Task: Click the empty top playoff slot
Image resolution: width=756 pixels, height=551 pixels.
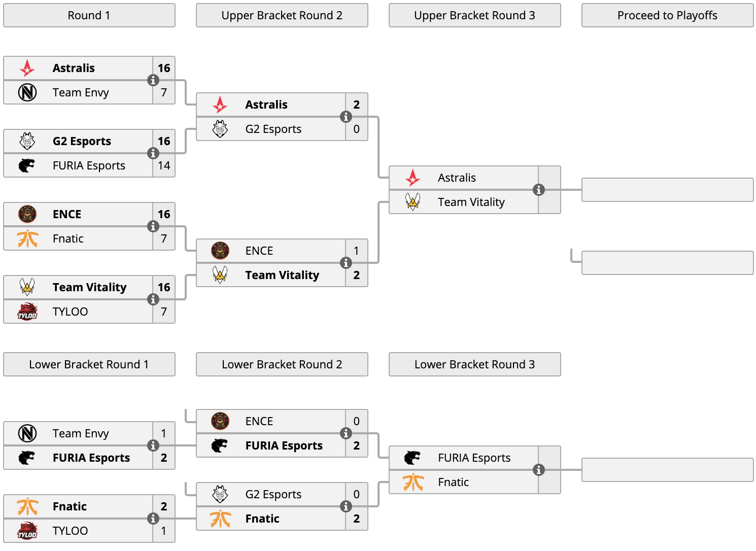Action: 668,190
